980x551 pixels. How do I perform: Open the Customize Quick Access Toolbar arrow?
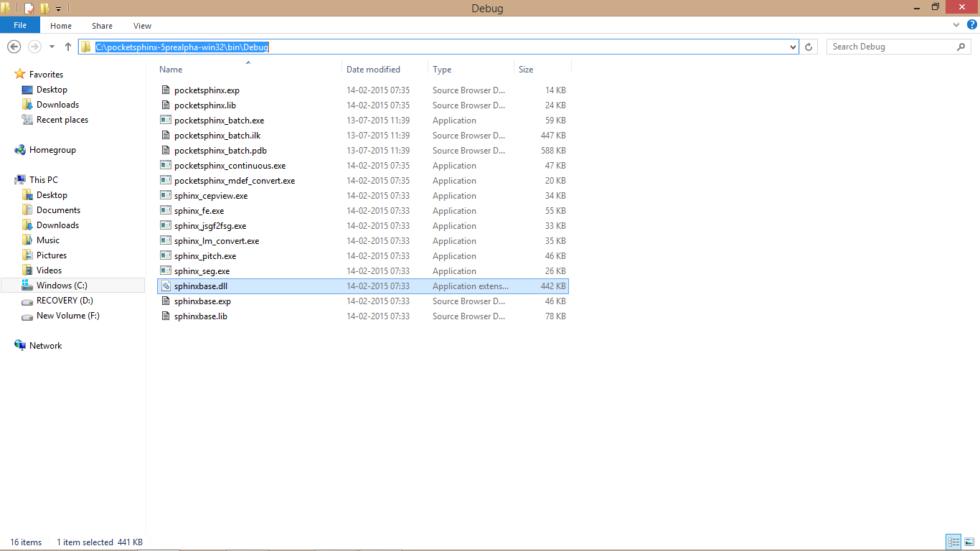pyautogui.click(x=59, y=9)
